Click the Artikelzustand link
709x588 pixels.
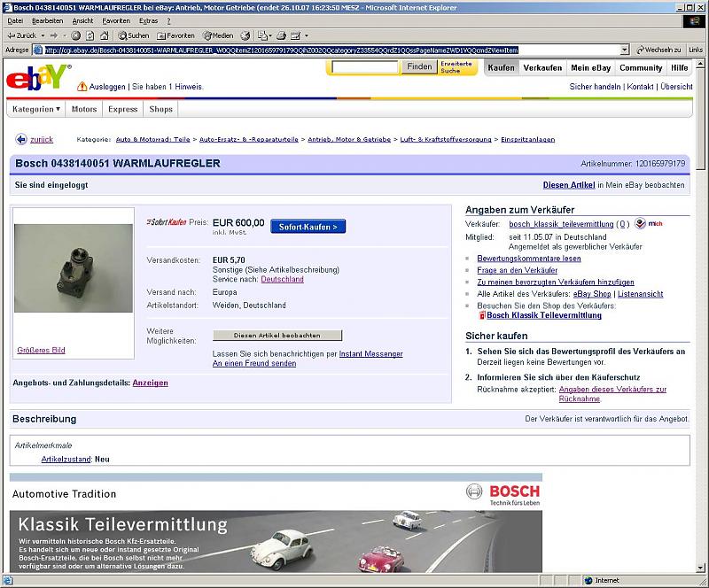[66, 460]
